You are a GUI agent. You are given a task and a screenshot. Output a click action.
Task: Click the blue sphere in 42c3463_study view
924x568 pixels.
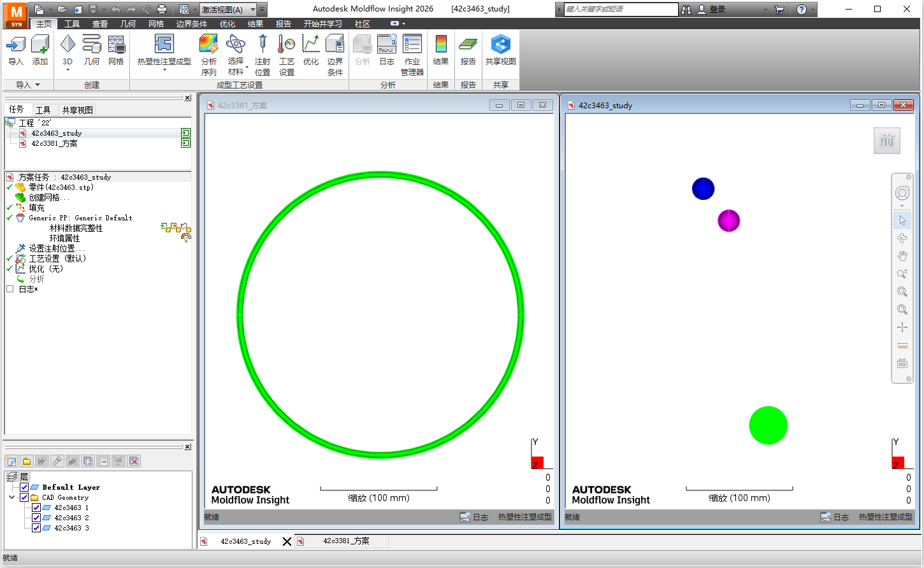pos(703,188)
